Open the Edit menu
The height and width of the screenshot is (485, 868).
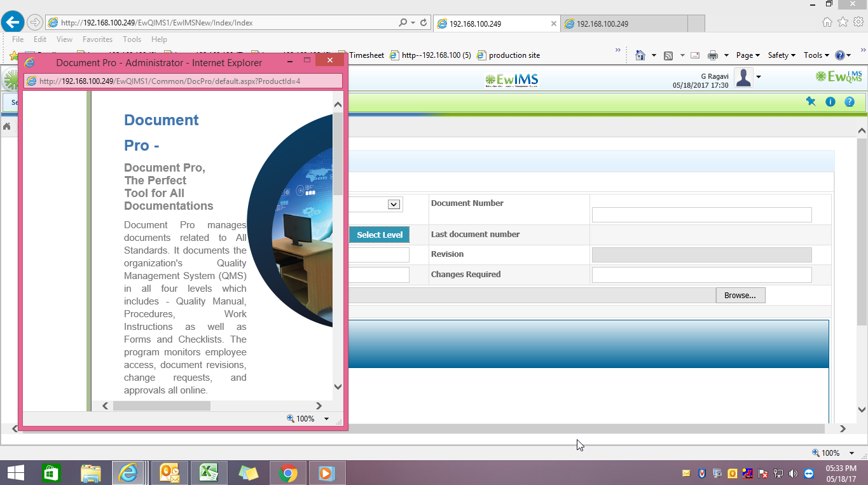(x=40, y=39)
